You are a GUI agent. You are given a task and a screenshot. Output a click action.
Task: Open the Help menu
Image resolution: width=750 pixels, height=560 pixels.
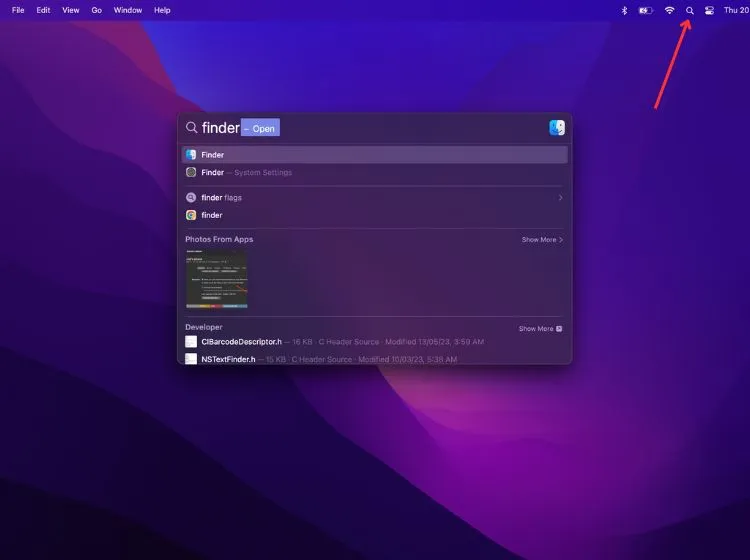162,10
